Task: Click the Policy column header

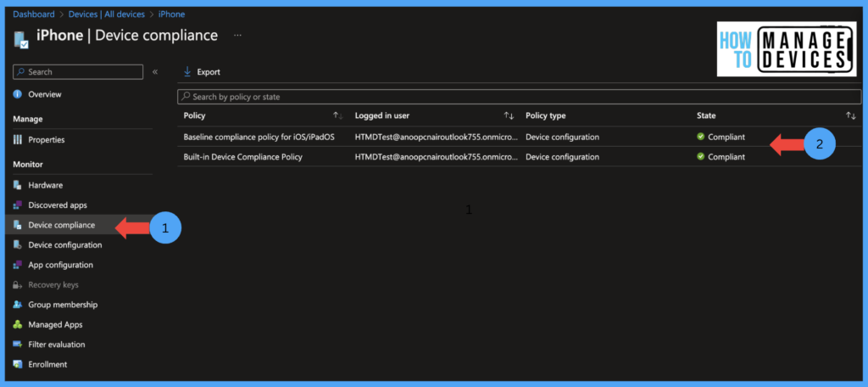Action: (x=194, y=116)
